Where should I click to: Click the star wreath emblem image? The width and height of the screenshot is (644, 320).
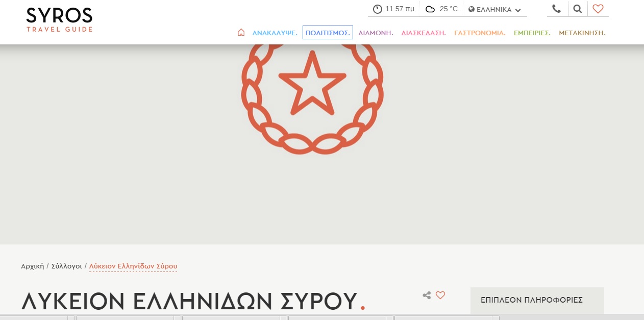[x=312, y=98]
